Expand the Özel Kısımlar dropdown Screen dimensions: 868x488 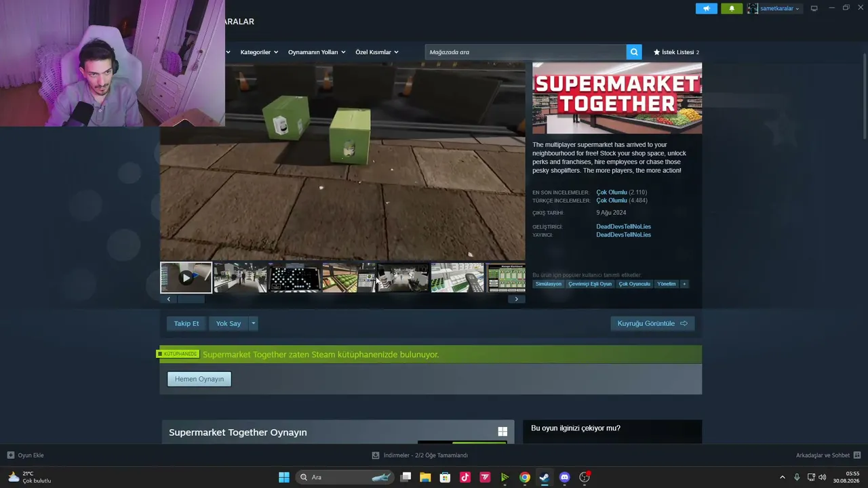coord(377,52)
